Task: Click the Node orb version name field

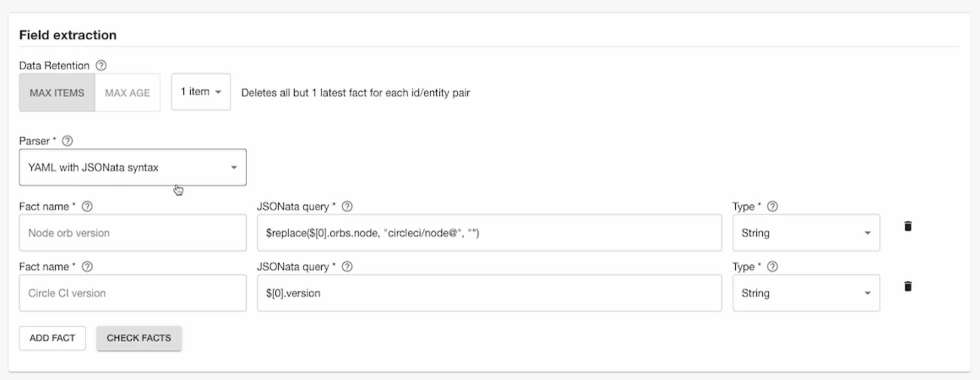Action: point(133,233)
